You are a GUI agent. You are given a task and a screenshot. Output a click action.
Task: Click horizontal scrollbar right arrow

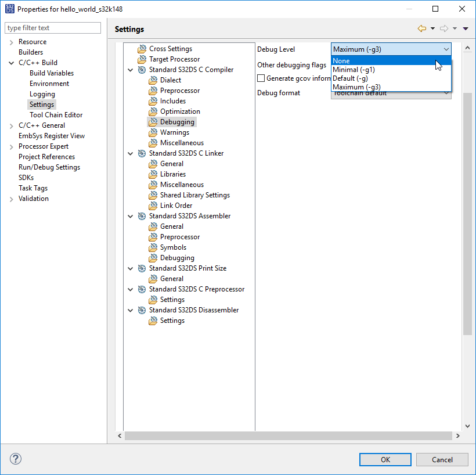[x=458, y=436]
